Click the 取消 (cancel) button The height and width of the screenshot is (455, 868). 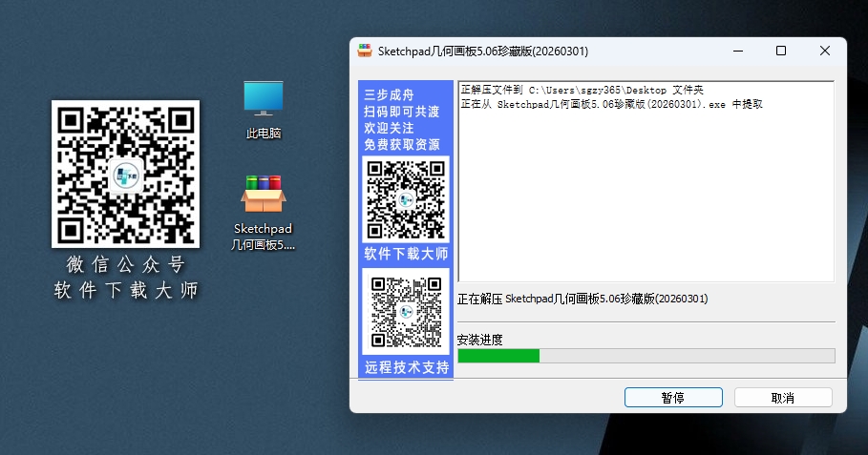click(x=783, y=398)
